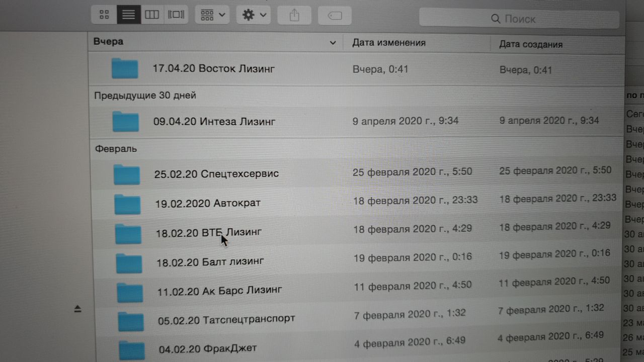The width and height of the screenshot is (644, 362).
Task: Click the created date 18 февраля 2020 г., 4:29
Action: coord(554,226)
